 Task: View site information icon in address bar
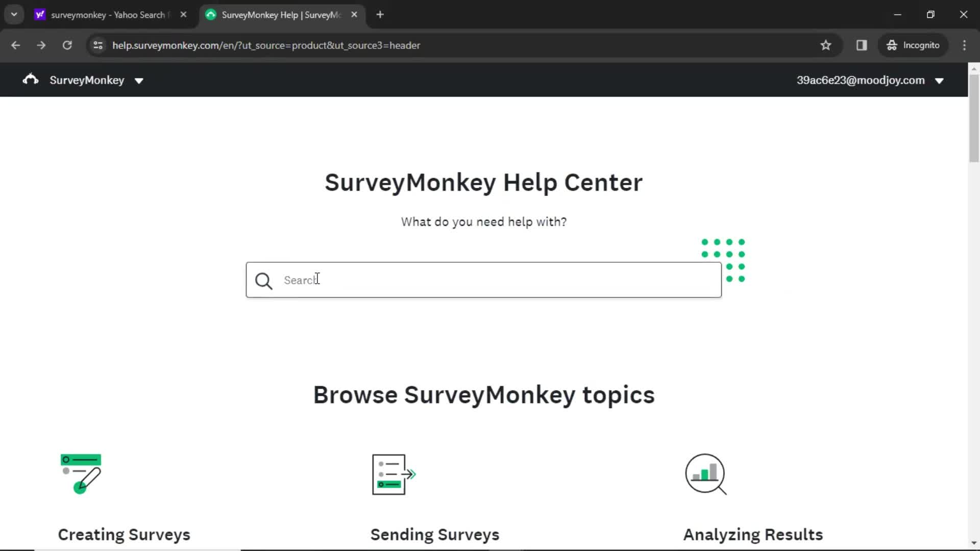coord(98,45)
